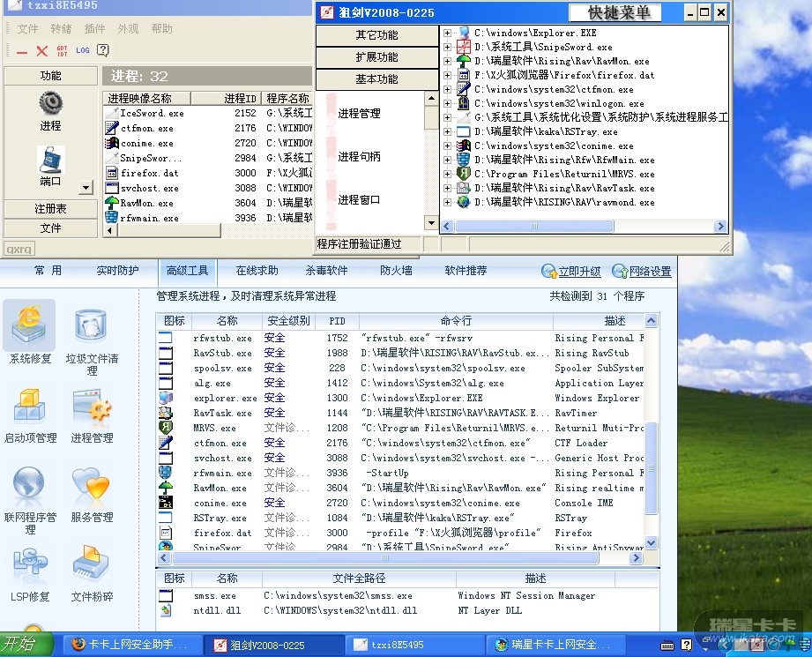Screen dimensions: 812x657
Task: Click 其它功能 button in 狙剑
Action: coord(377,35)
